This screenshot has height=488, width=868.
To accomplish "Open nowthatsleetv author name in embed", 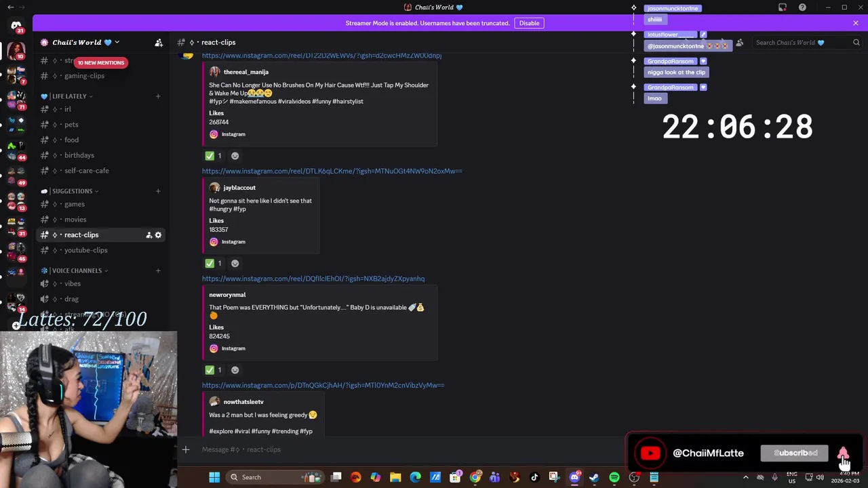I will coord(243,402).
